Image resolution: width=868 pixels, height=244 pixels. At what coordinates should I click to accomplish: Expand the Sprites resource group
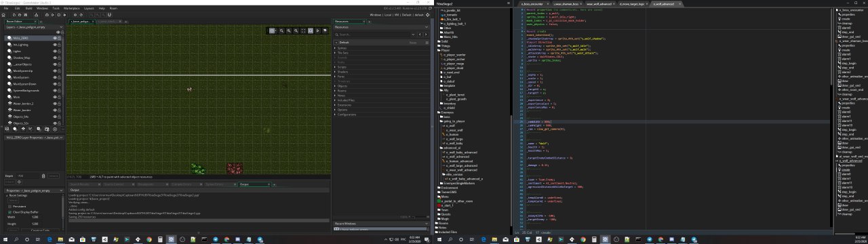(334, 48)
